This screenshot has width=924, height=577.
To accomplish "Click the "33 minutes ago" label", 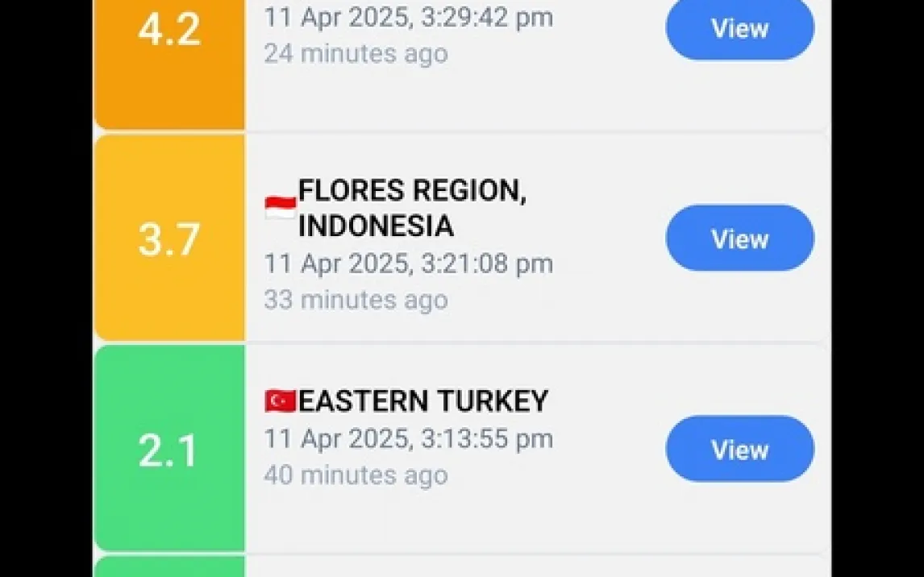I will 356,300.
